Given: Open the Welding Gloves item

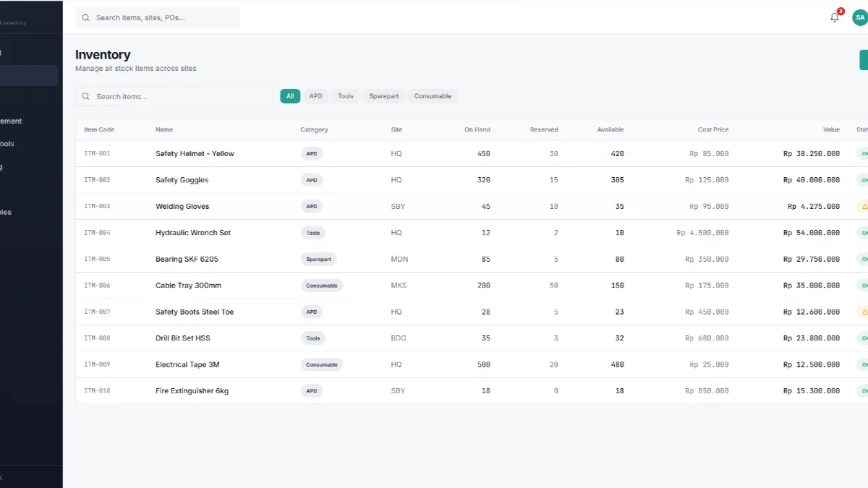Looking at the screenshot, I should point(182,206).
